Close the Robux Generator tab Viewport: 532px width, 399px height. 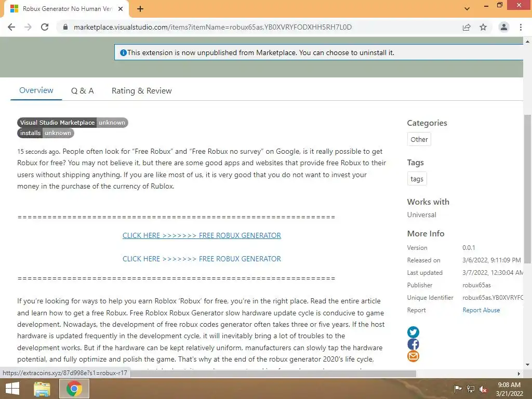pyautogui.click(x=121, y=9)
